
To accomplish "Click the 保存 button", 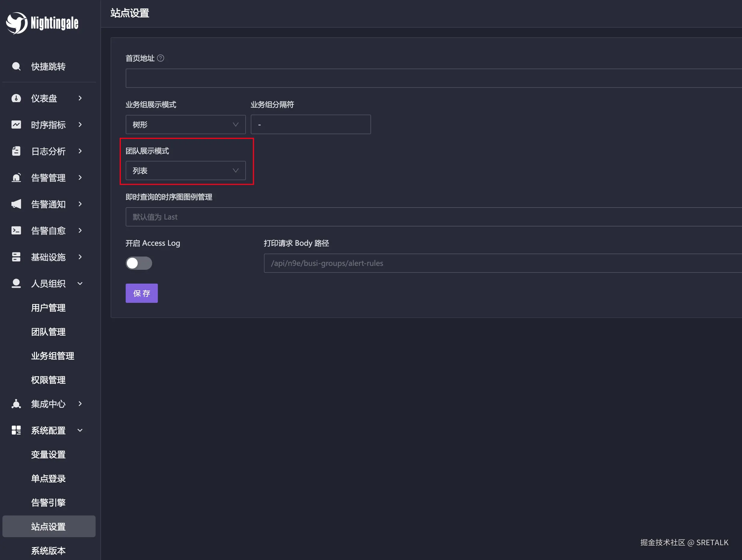I will click(142, 293).
